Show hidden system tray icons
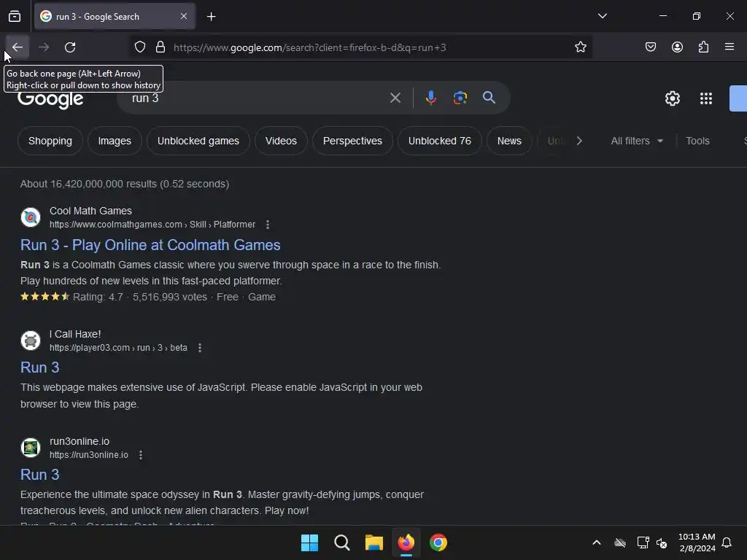Viewport: 747px width, 560px height. point(596,542)
